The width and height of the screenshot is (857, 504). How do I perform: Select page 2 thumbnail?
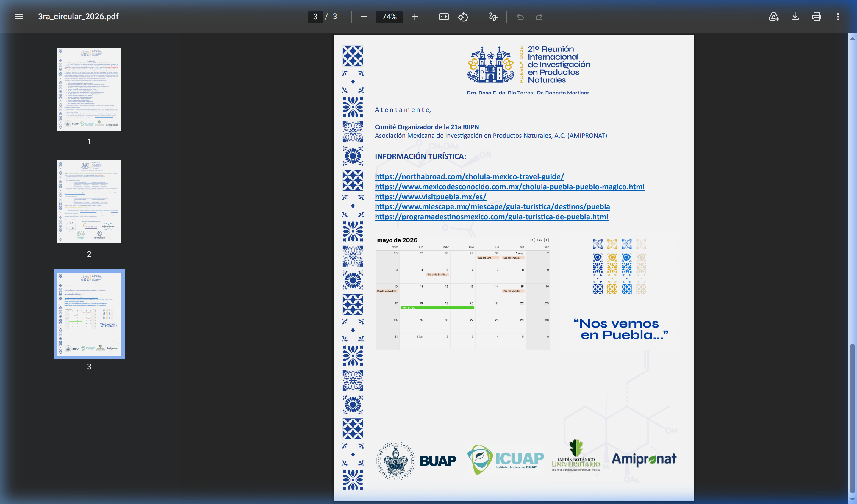click(89, 202)
